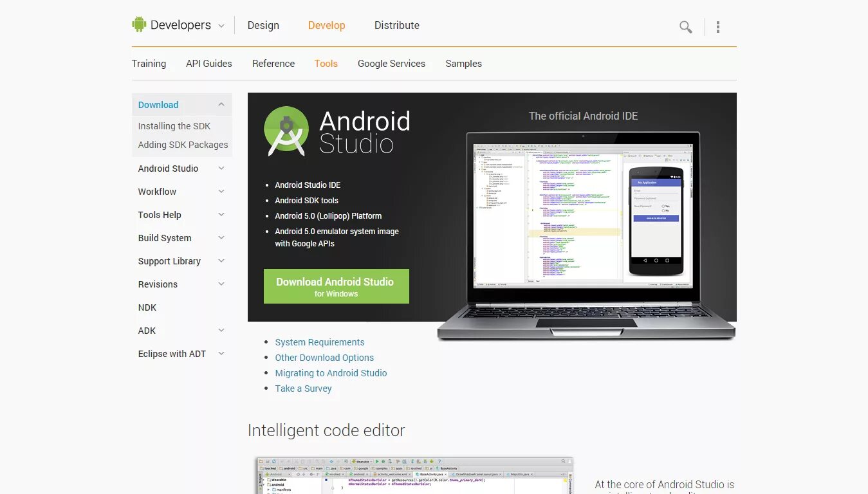Click 'The official Android IDE' caption
Image resolution: width=868 pixels, height=494 pixels.
pos(584,116)
